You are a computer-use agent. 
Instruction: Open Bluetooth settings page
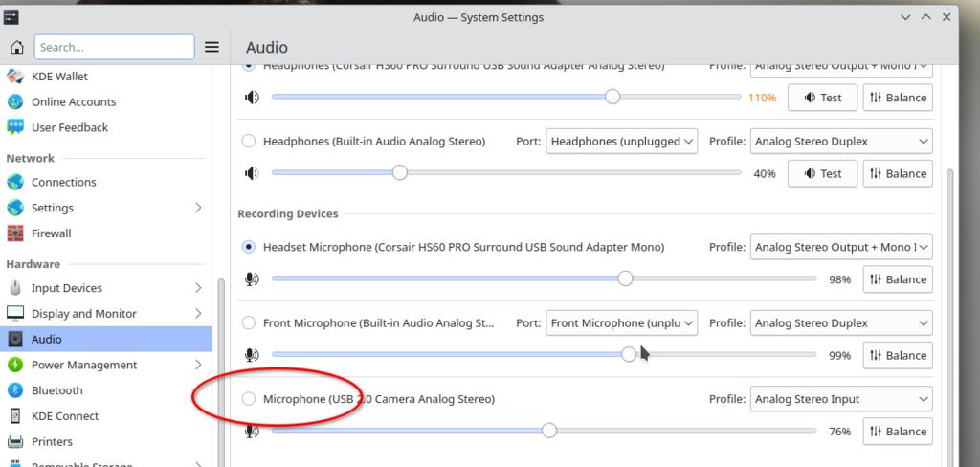(x=105, y=390)
